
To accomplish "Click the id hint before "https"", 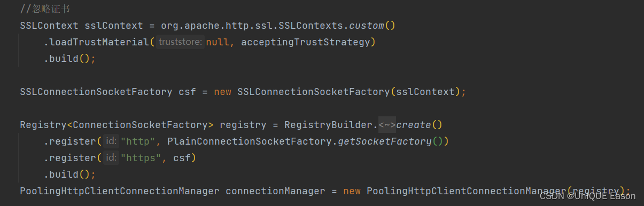I will click(111, 157).
